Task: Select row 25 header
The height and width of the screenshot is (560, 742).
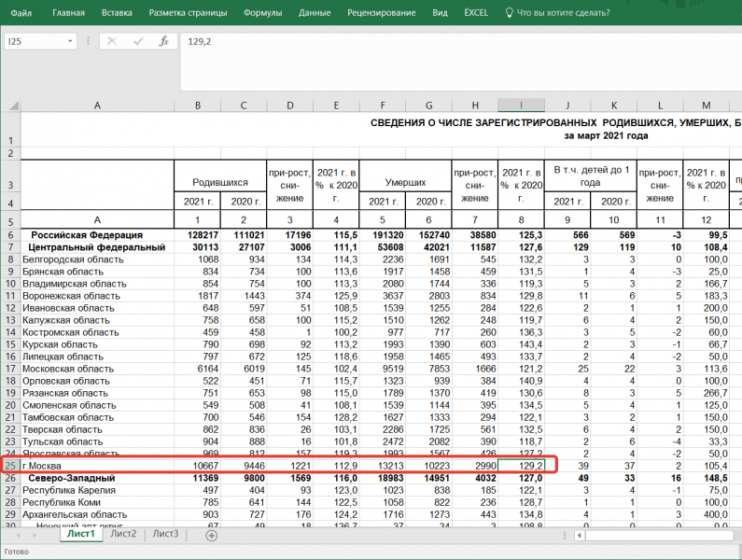Action: pos(10,466)
